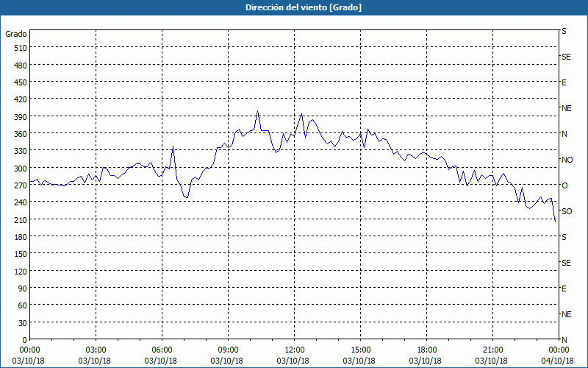Click the 06:00 time axis label
Image resolution: width=588 pixels, height=368 pixels.
click(x=162, y=350)
